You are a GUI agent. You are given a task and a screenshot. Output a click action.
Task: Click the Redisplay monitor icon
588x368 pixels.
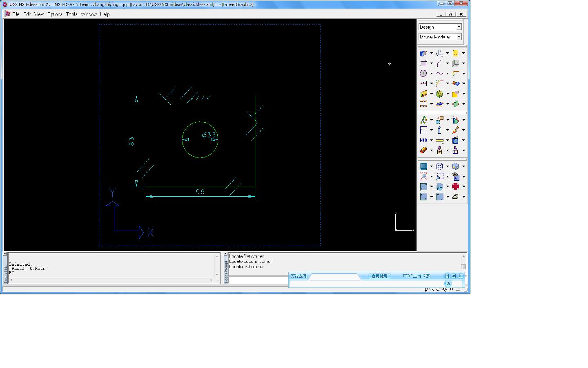(423, 166)
